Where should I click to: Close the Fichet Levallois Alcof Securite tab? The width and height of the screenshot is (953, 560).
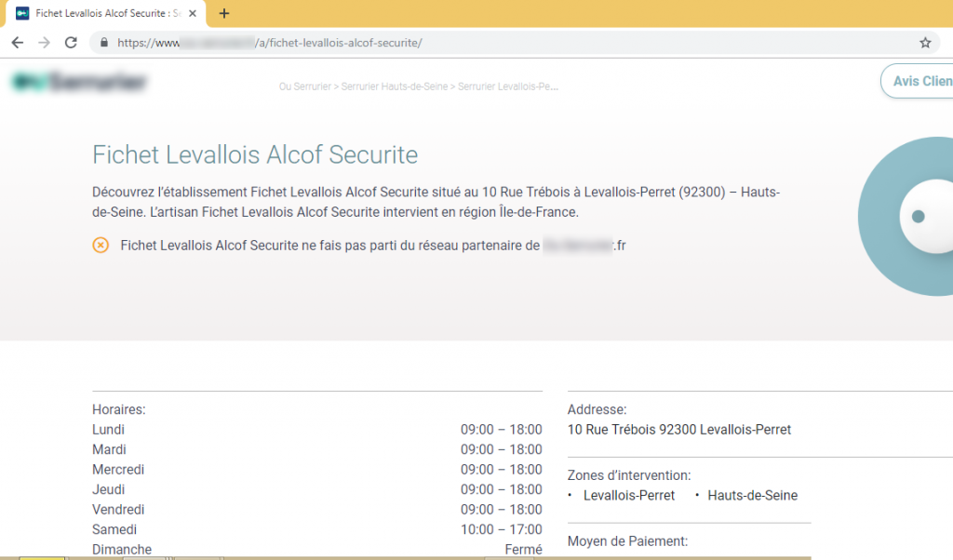(193, 14)
